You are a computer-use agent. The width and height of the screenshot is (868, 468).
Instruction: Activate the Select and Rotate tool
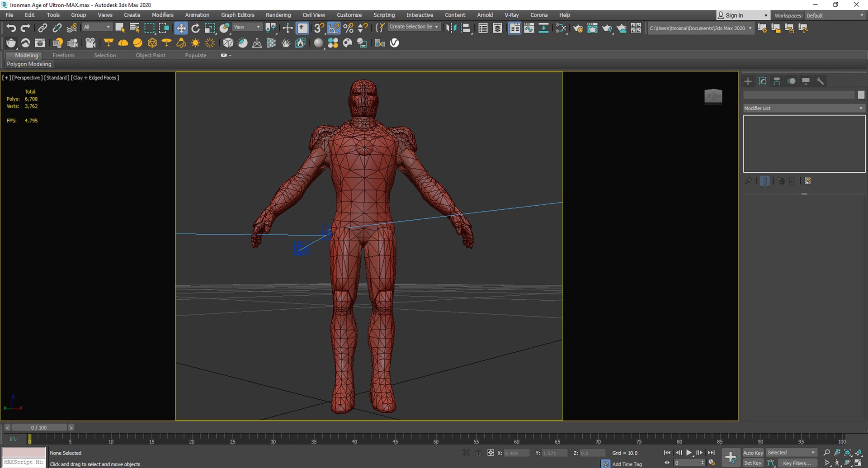[195, 28]
